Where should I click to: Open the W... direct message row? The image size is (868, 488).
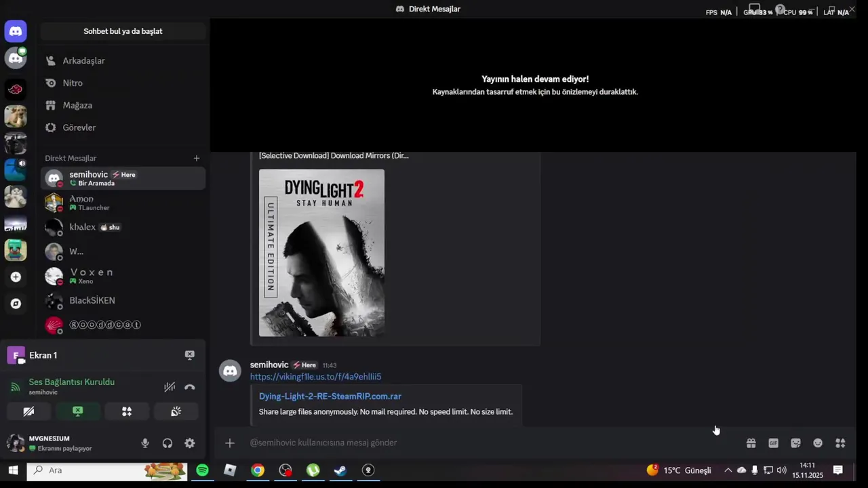(x=123, y=251)
